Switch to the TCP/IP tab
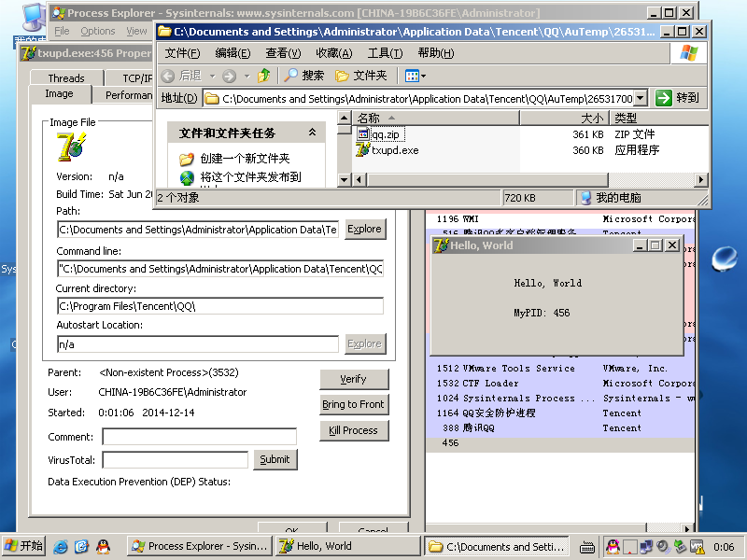The image size is (747, 560). pyautogui.click(x=131, y=78)
